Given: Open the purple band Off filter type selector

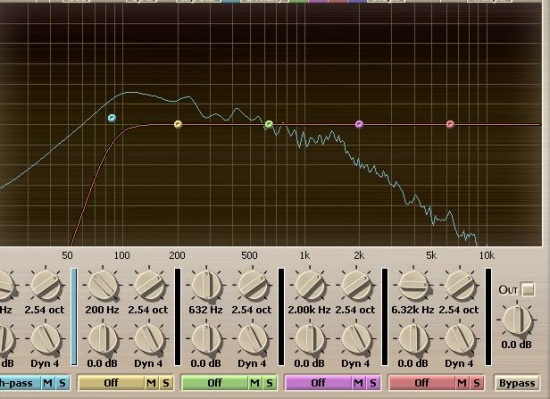Looking at the screenshot, I should 318,383.
